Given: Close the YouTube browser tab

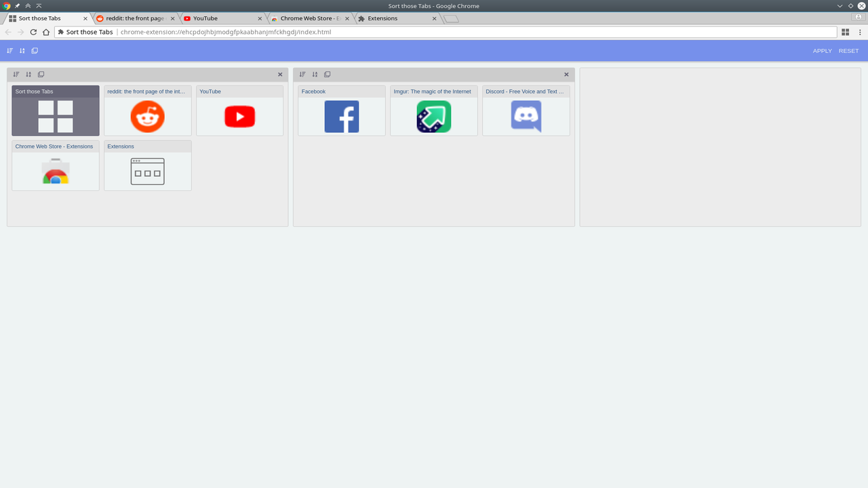Looking at the screenshot, I should (x=260, y=18).
